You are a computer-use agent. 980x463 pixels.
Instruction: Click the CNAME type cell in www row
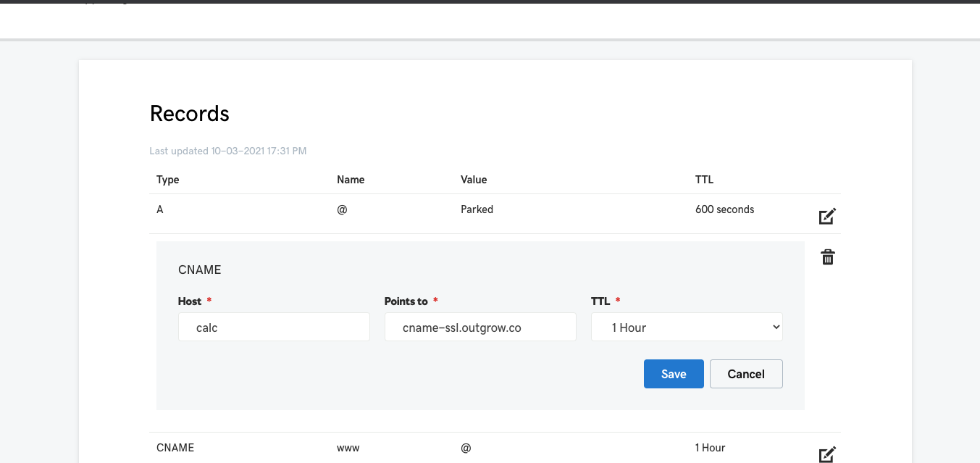[x=175, y=448]
